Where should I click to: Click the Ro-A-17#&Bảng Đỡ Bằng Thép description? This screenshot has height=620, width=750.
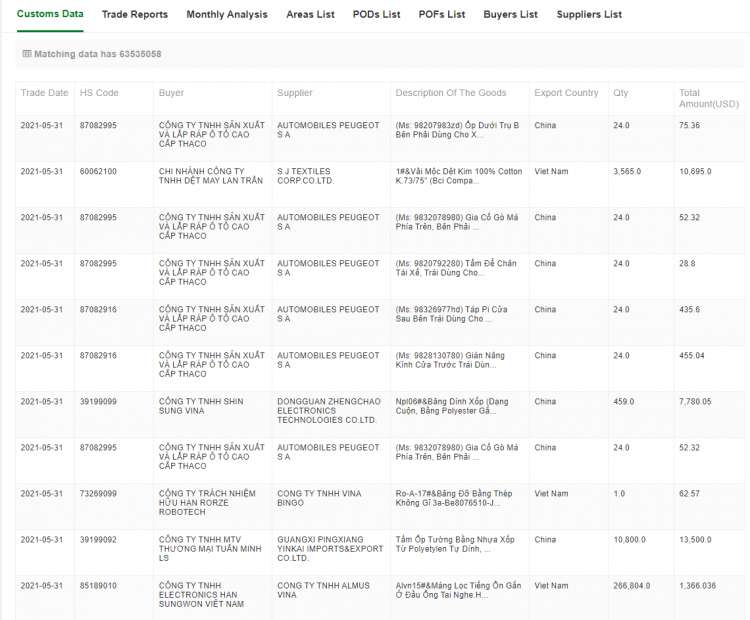click(454, 498)
